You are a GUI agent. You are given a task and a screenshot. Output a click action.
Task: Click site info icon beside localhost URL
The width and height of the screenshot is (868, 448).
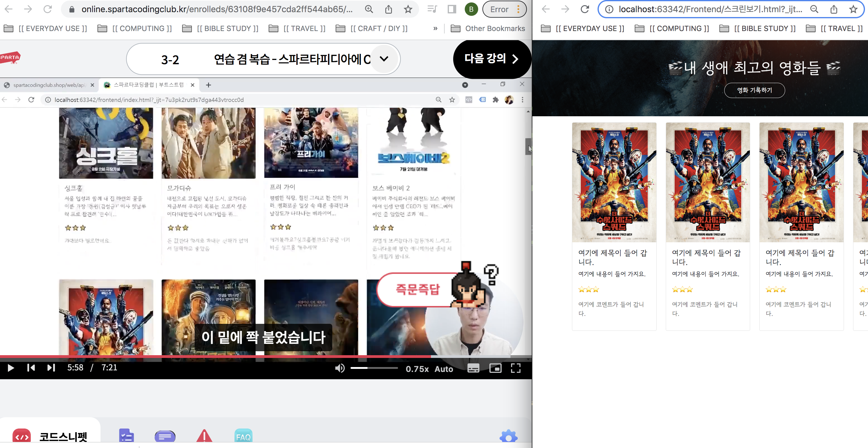click(x=609, y=9)
